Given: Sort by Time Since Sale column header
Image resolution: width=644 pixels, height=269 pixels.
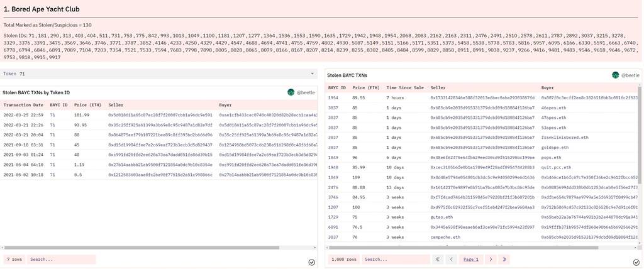Looking at the screenshot, I should point(404,87).
